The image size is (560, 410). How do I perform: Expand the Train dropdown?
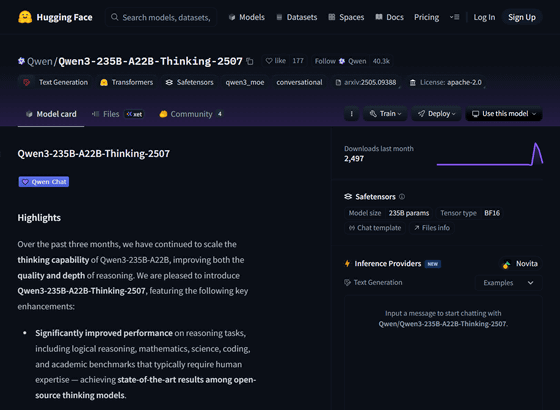(385, 114)
